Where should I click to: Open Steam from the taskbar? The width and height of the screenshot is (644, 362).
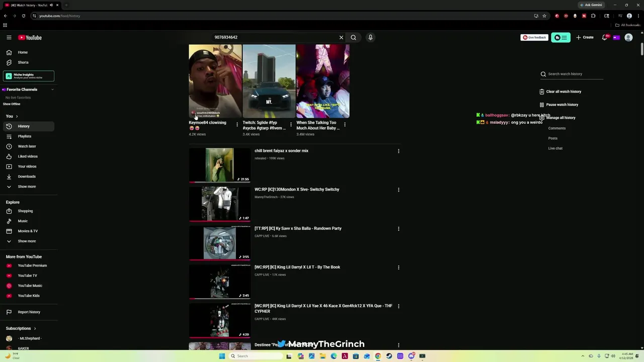[x=389, y=356]
